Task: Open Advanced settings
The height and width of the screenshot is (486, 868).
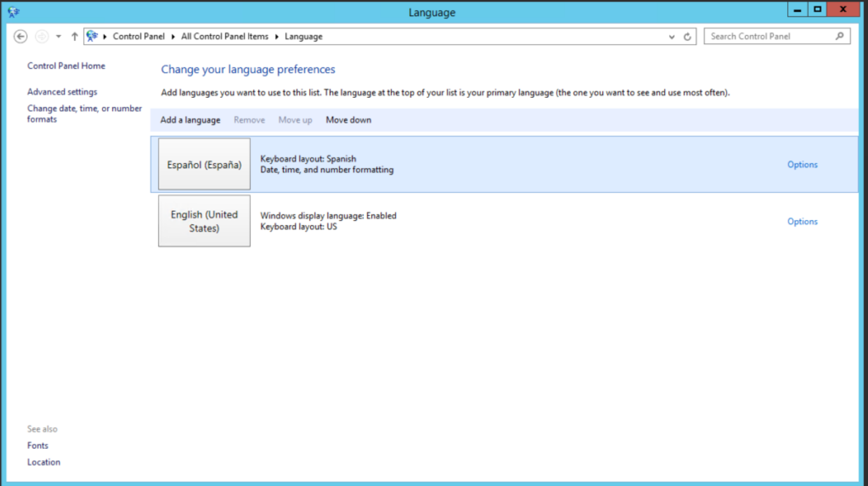Action: (x=62, y=91)
